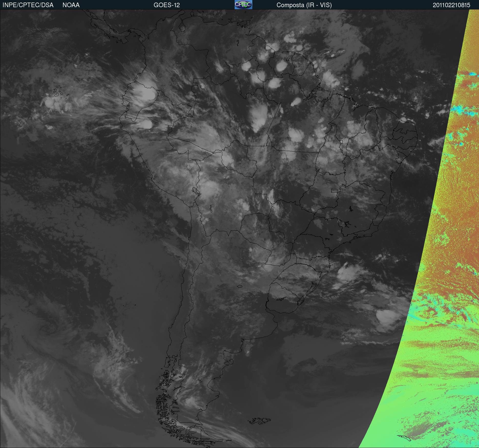Click the Composta (IR - VIS) title
479x448 pixels.
pos(304,5)
